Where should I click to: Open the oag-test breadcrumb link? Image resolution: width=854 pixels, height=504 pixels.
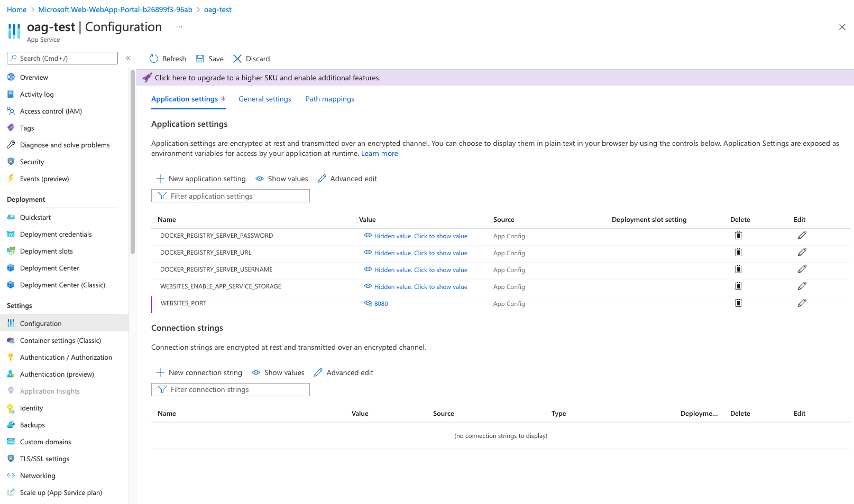[x=217, y=10]
